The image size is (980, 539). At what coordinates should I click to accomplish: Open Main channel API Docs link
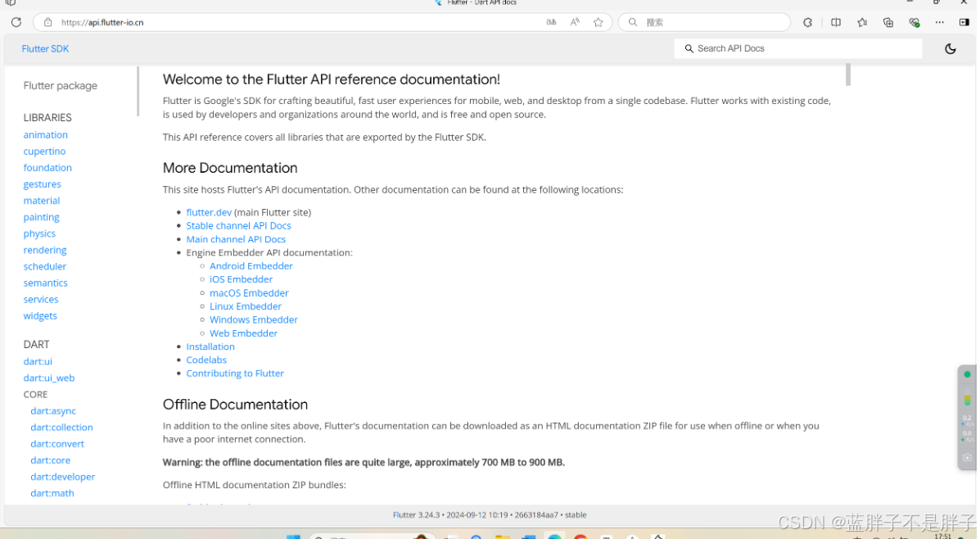236,239
